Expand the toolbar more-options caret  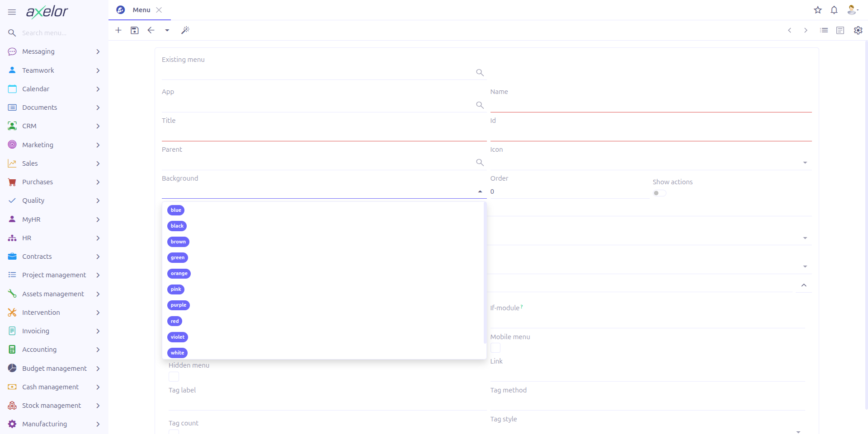(x=167, y=30)
